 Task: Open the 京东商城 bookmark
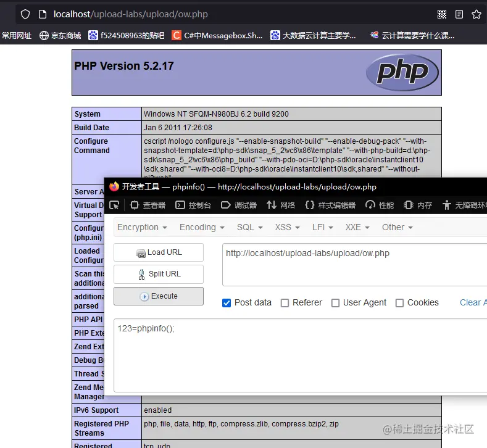point(60,35)
